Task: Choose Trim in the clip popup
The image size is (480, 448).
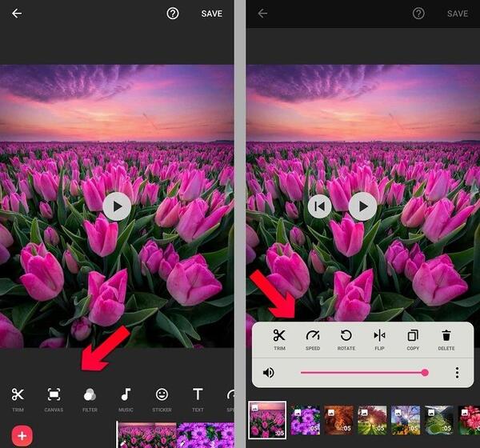Action: pyautogui.click(x=279, y=339)
